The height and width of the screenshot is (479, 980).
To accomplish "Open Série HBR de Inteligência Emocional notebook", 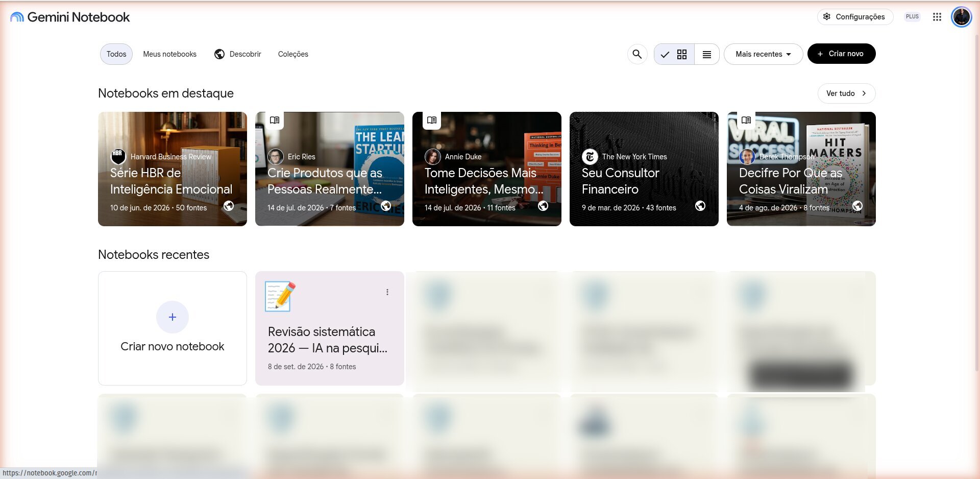I will click(173, 169).
